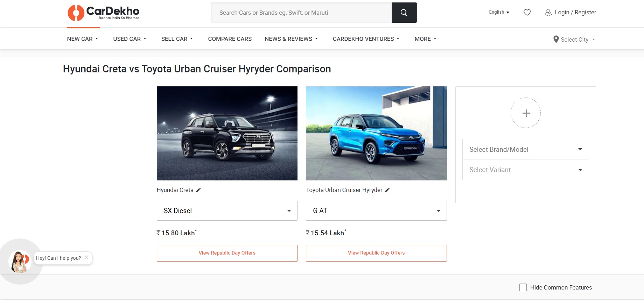644x300 pixels.
Task: Expand the G AT variant dropdown
Action: tap(376, 210)
